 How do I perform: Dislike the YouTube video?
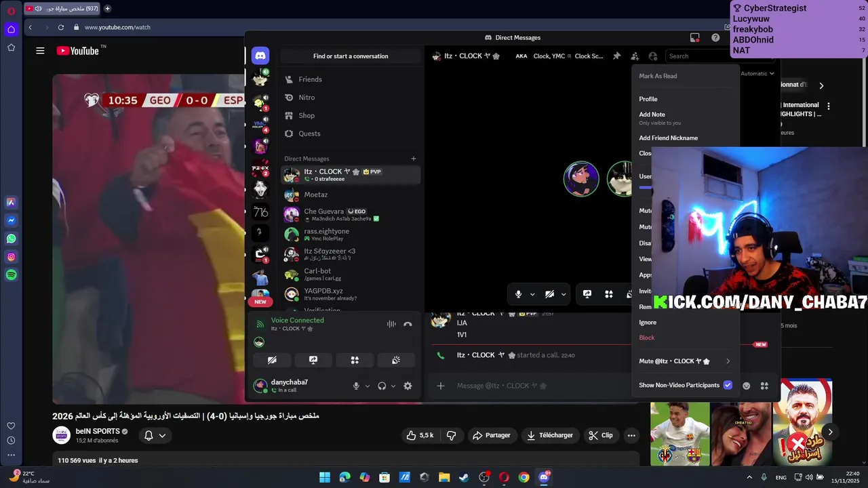tap(451, 435)
